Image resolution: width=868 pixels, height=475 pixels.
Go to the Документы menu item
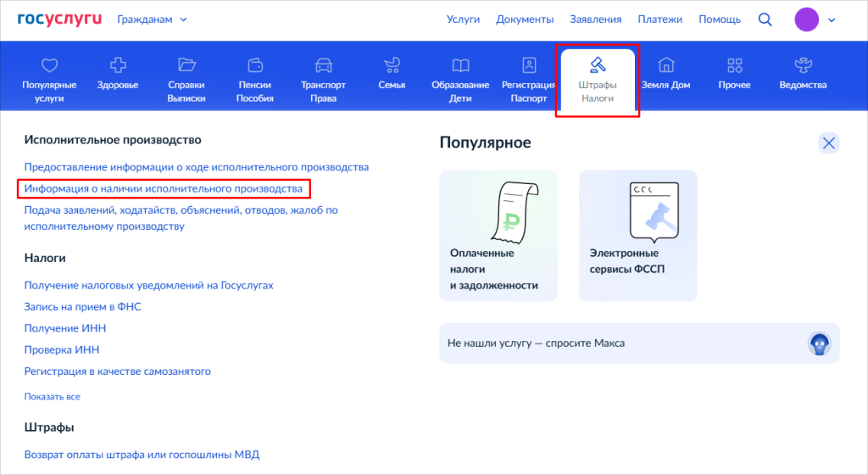525,20
